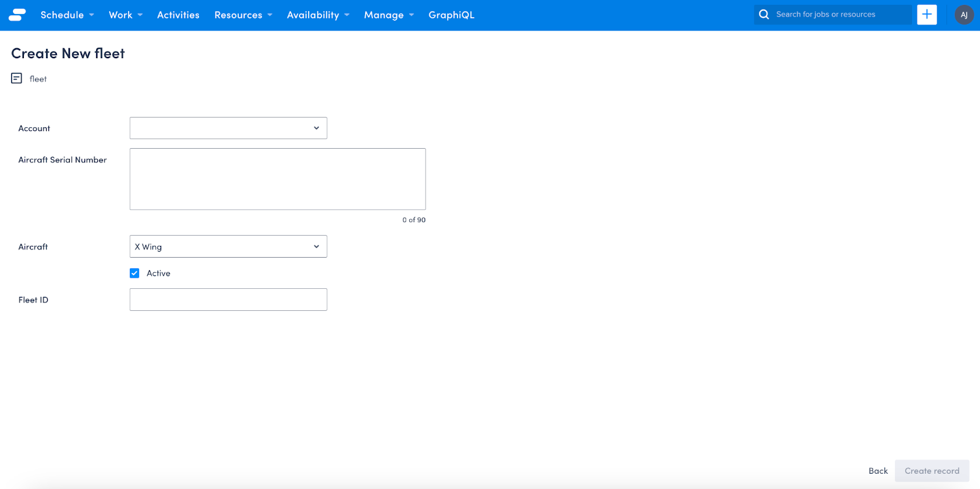Viewport: 980px width, 489px height.
Task: Open the Activities page
Action: pos(178,15)
